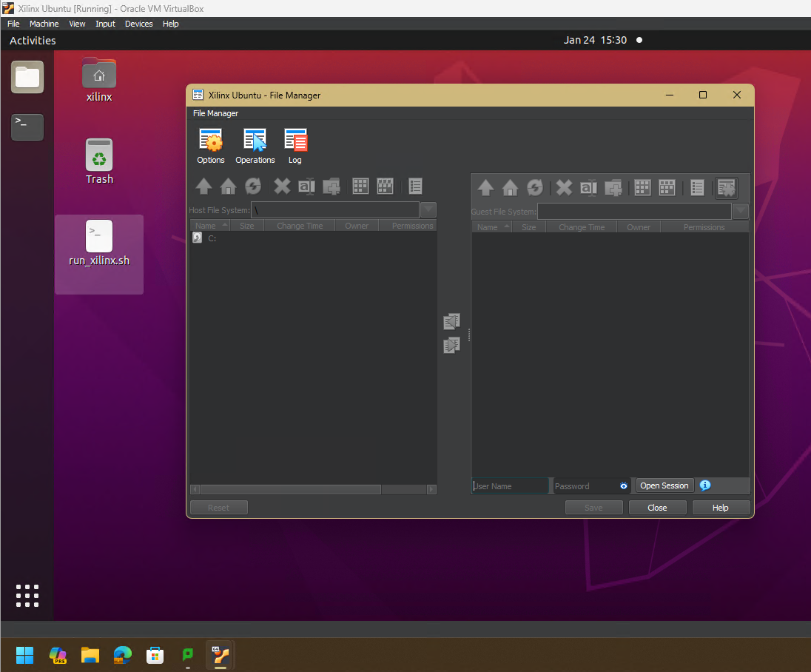The height and width of the screenshot is (672, 811).
Task: Click the session info icon
Action: (705, 485)
